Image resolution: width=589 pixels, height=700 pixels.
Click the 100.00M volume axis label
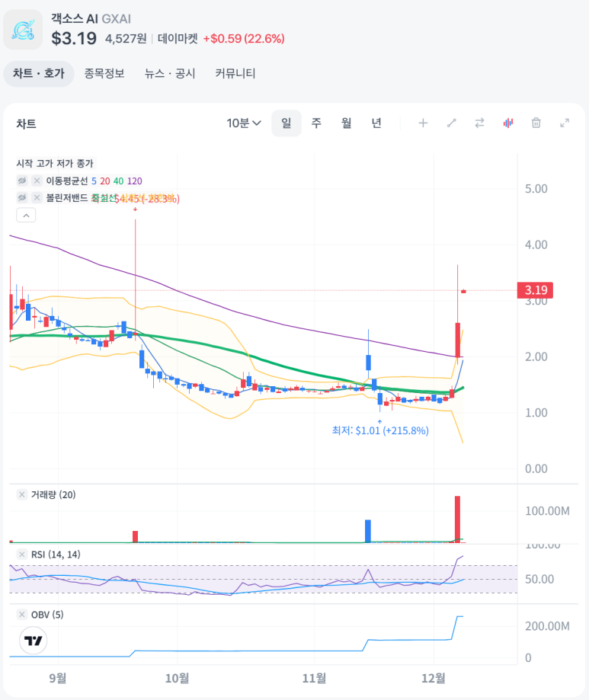pos(547,510)
